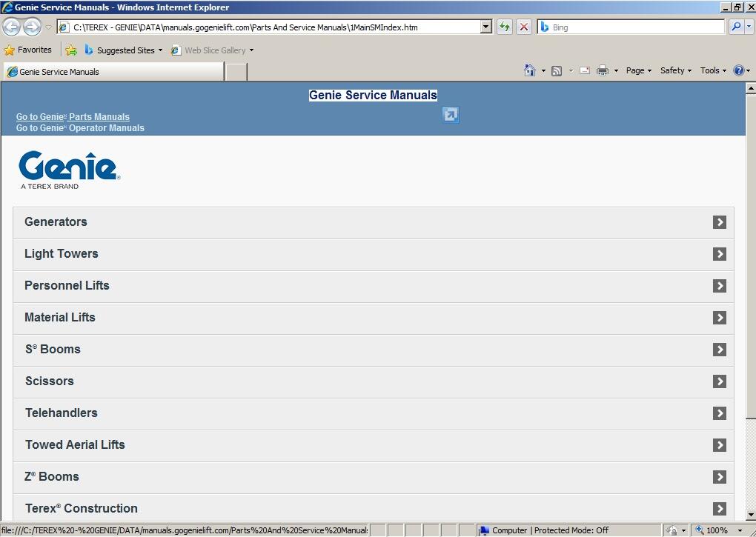This screenshot has height=537, width=756.
Task: Open Favorites with the star icon
Action: pos(9,50)
